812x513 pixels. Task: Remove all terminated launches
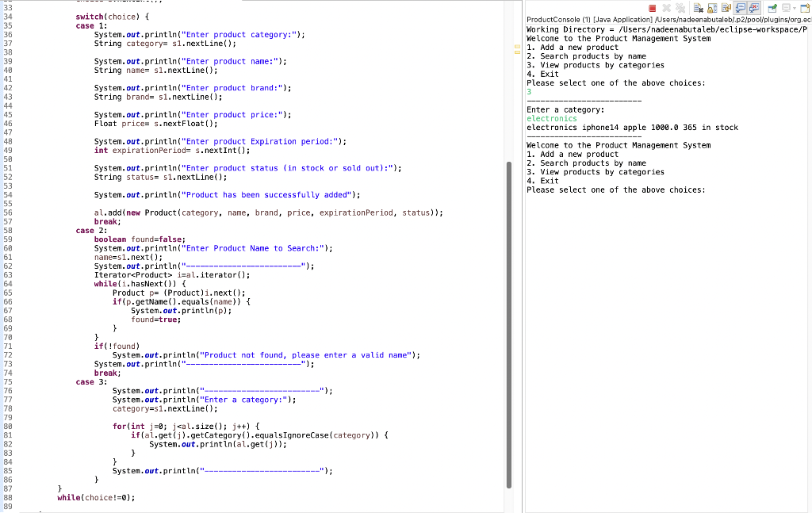click(x=680, y=7)
